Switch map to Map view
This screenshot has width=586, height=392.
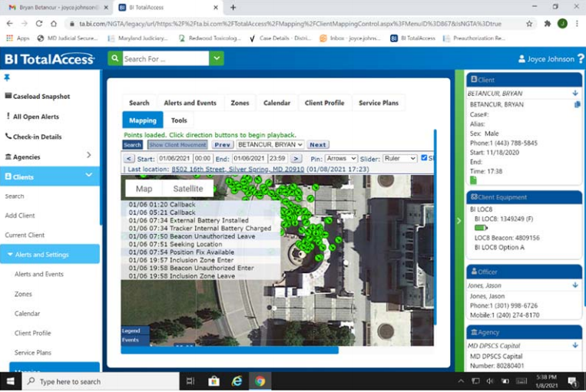(x=144, y=189)
